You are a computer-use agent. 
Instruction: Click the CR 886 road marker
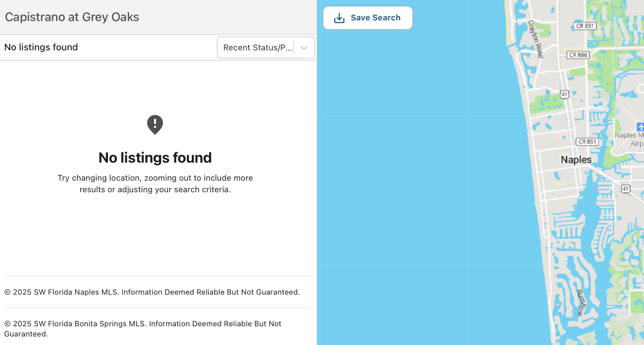[578, 55]
